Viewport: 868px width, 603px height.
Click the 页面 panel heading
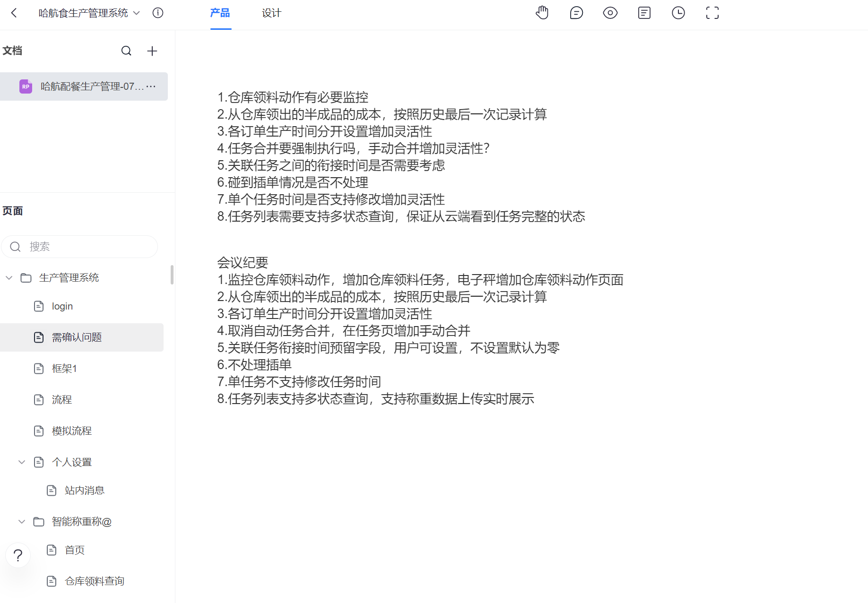(x=12, y=211)
